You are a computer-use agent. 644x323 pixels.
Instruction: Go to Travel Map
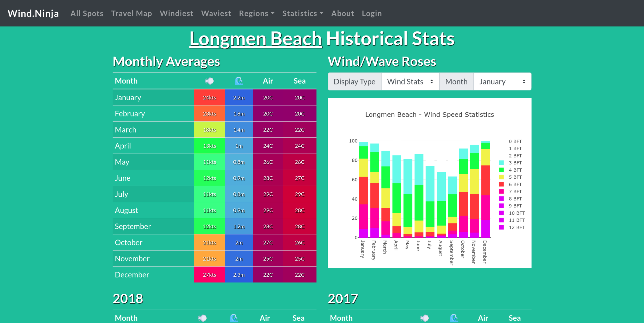point(131,13)
